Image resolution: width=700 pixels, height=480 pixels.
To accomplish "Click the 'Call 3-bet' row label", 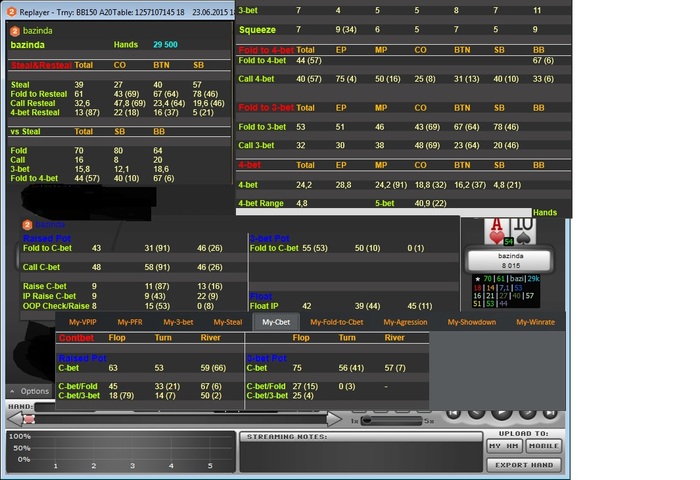I will coord(256,145).
